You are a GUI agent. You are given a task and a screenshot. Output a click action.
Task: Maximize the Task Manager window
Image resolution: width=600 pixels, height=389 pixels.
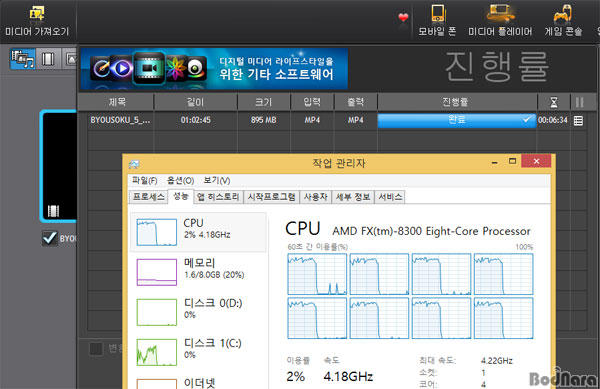[513, 161]
